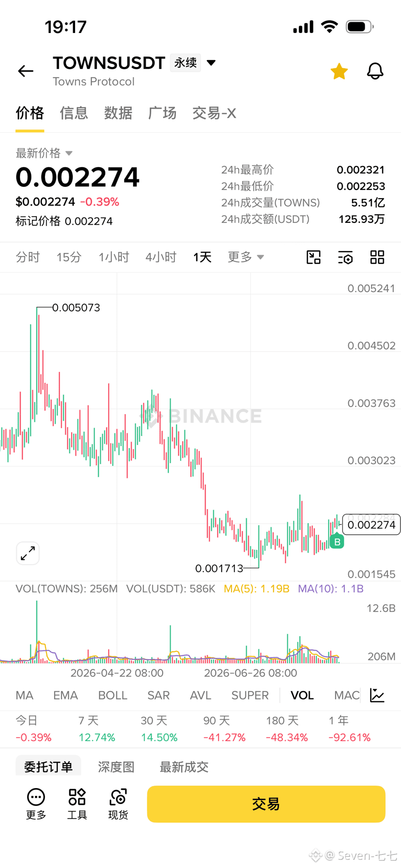This screenshot has height=868, width=401.
Task: Click the 标记价格 0.002274 text
Action: (64, 221)
